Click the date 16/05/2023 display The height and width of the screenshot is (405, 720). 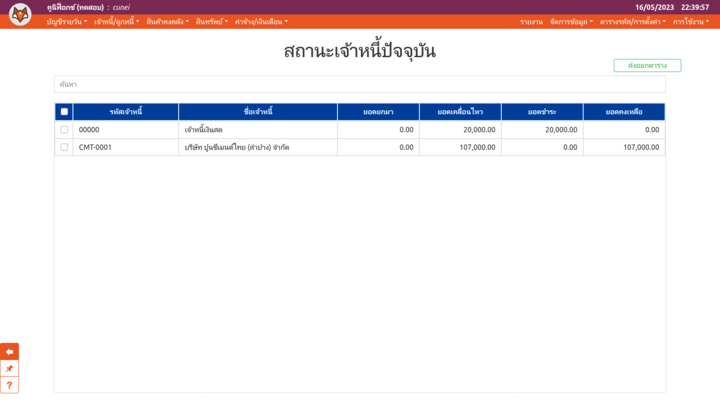tap(654, 7)
